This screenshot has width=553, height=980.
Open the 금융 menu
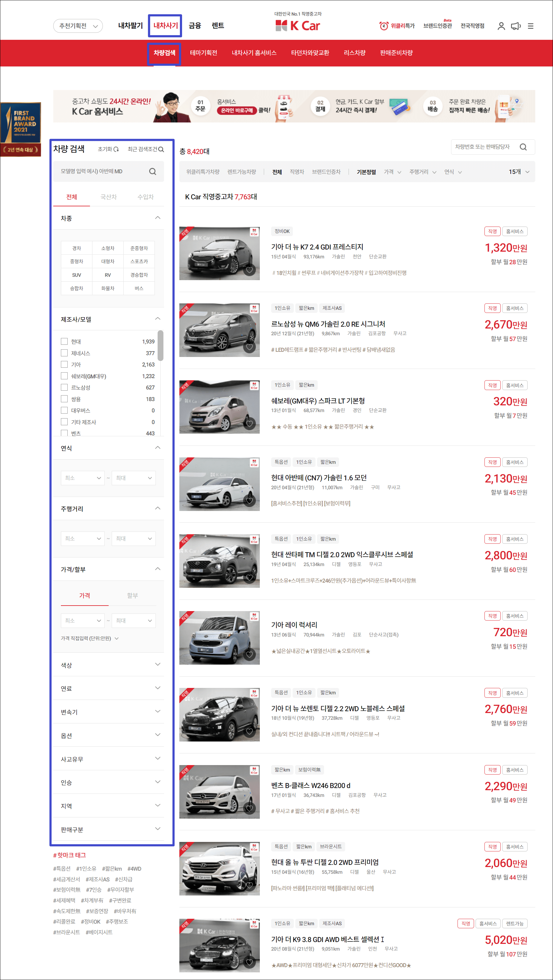[x=195, y=25]
